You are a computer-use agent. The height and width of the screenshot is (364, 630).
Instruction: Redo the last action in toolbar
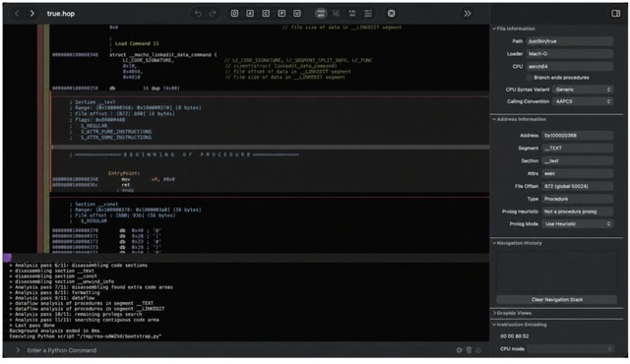pos(213,14)
